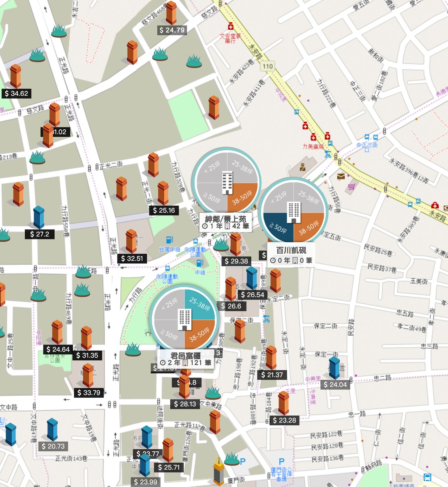Click the route 110 road shield

click(x=268, y=66)
